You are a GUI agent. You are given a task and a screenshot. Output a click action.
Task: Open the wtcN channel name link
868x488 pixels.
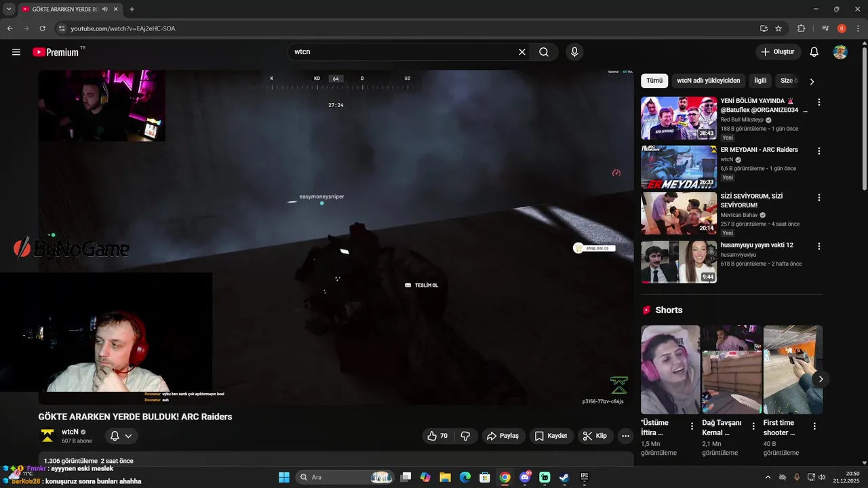tap(71, 432)
